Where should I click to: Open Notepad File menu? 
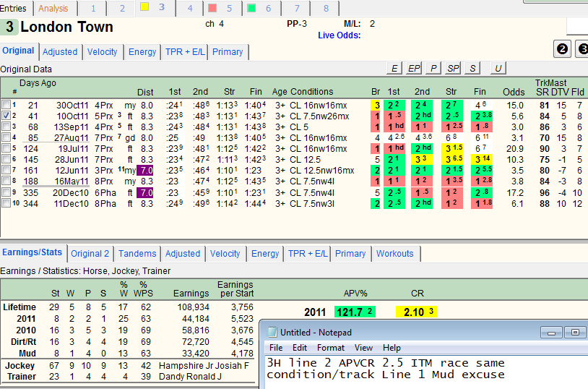click(x=276, y=348)
